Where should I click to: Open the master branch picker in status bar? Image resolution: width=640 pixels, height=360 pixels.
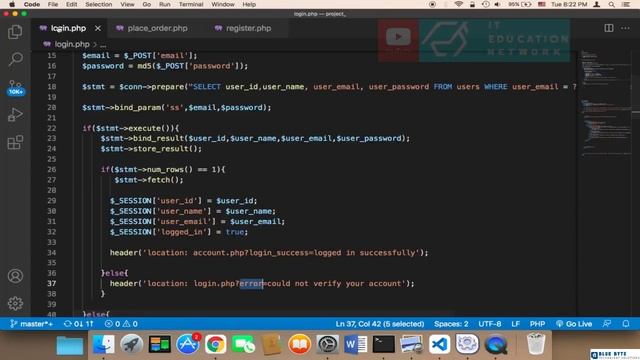31,324
